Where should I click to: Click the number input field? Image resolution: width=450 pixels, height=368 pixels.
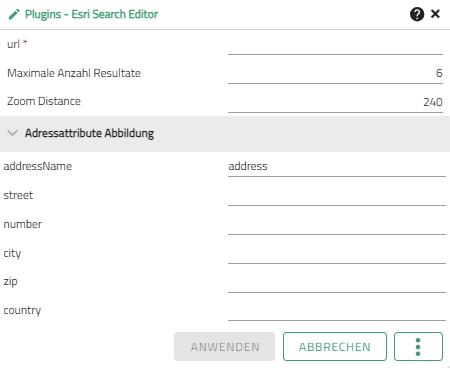[x=337, y=225]
